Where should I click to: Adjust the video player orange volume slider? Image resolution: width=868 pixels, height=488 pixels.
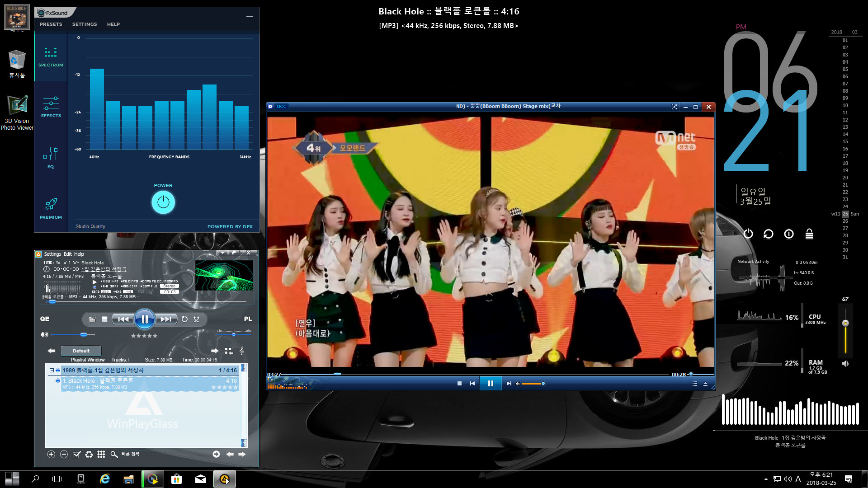(533, 384)
